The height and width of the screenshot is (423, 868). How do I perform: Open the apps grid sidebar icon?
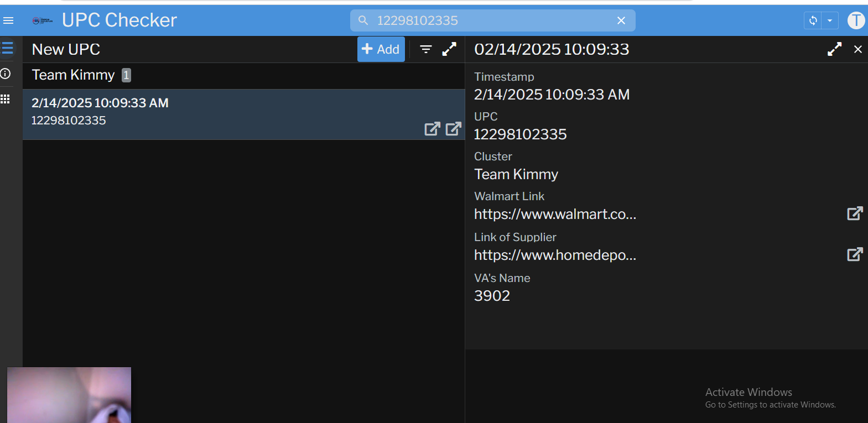[x=6, y=99]
